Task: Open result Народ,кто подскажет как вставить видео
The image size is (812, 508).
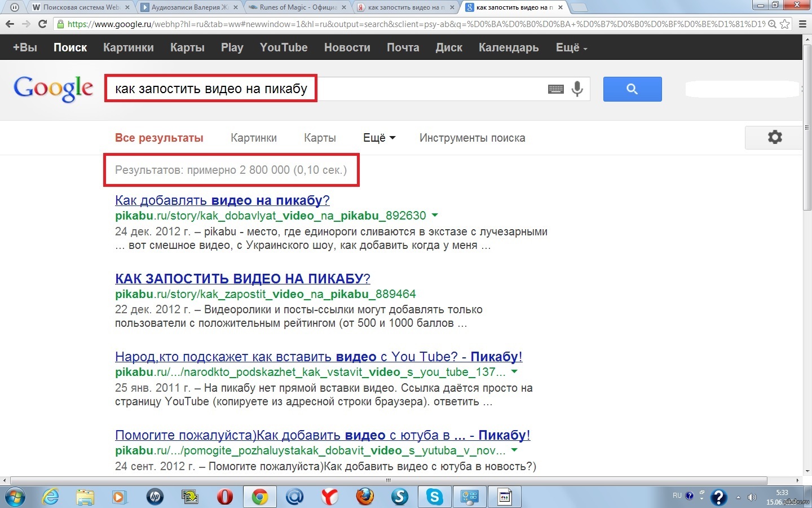Action: pyautogui.click(x=319, y=357)
